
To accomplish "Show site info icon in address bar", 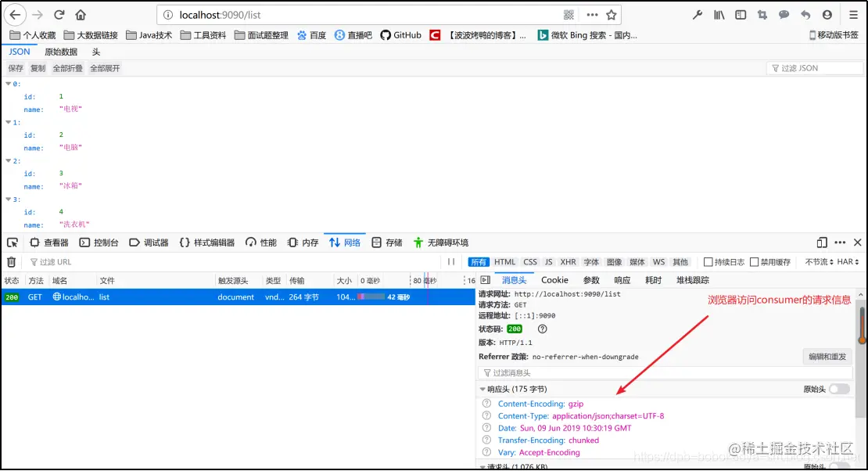I will pos(167,15).
